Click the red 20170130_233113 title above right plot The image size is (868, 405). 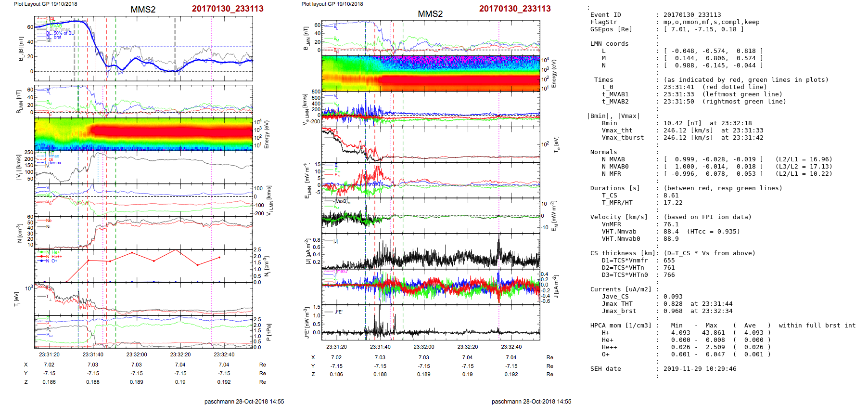pos(514,9)
